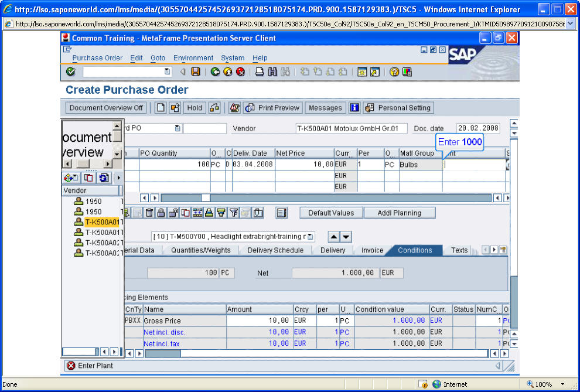Expand the Document Overview toolbar with the arrow
Image resolution: width=580 pixels, height=392 pixels.
(118, 178)
